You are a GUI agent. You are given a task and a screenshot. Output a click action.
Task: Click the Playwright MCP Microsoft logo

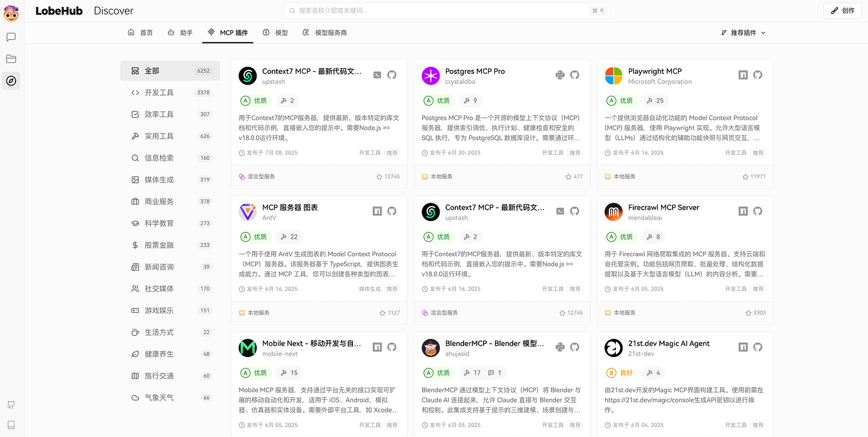tap(614, 76)
